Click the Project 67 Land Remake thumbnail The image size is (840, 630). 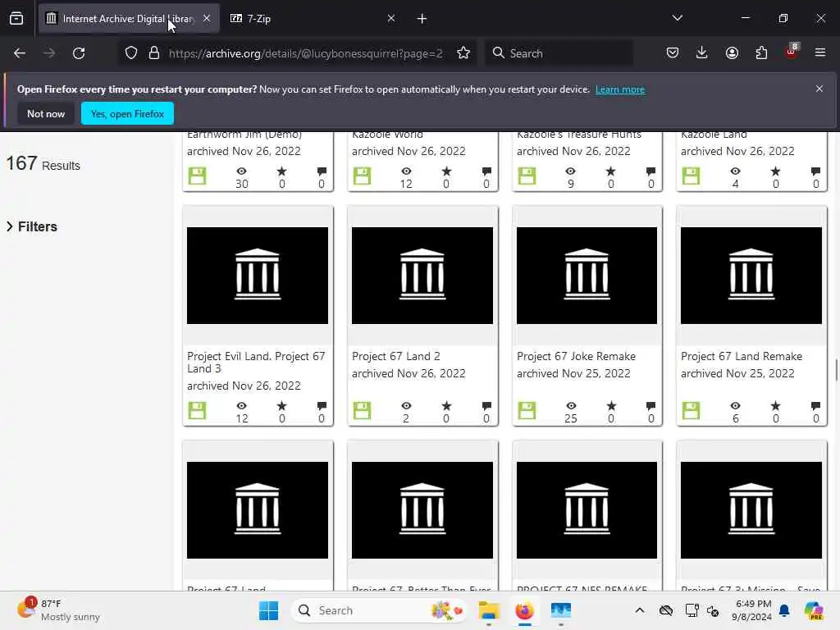click(751, 276)
